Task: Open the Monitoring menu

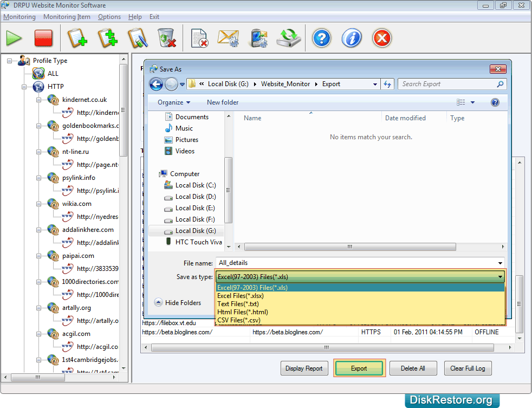Action: click(x=20, y=17)
